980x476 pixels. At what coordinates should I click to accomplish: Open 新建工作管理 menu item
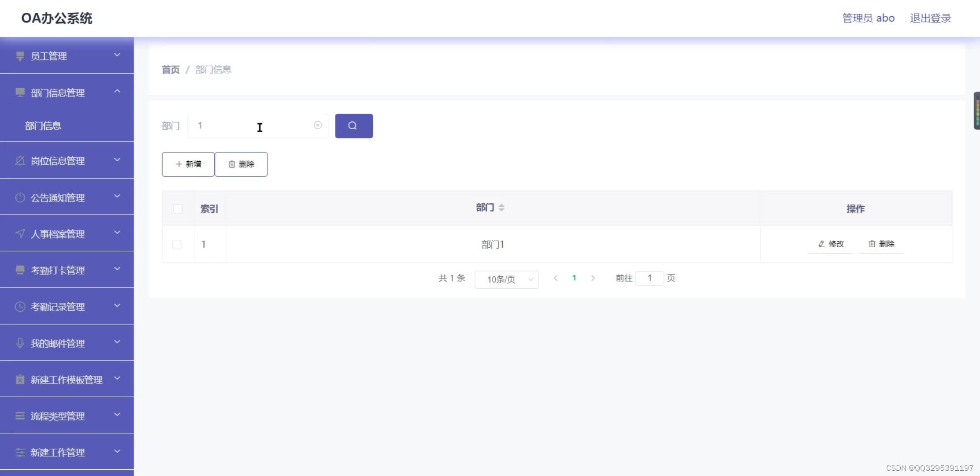click(x=58, y=452)
